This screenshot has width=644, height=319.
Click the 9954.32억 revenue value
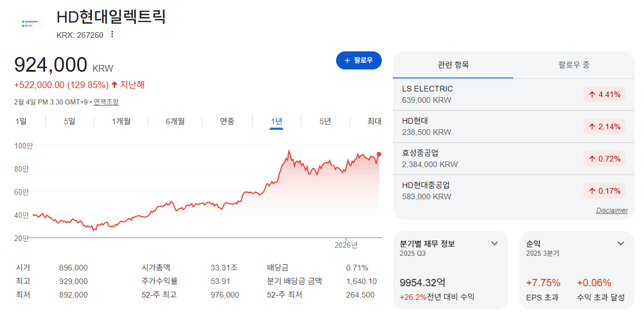tap(422, 283)
